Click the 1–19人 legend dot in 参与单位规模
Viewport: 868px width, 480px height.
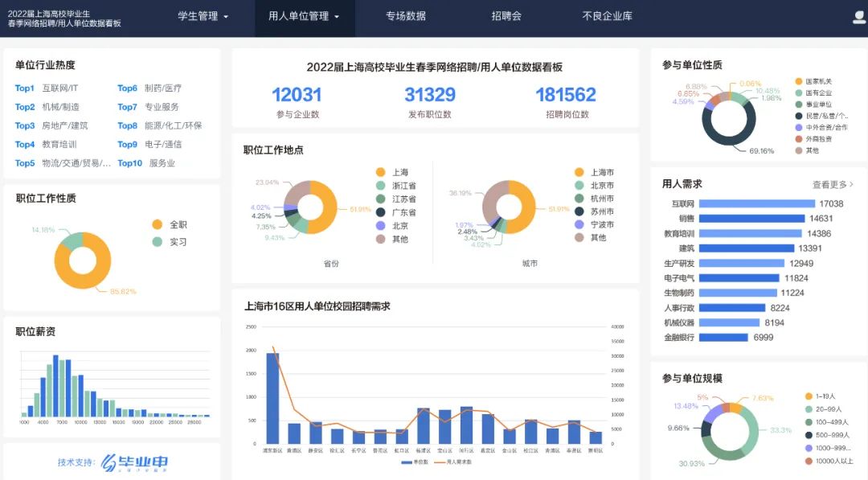coord(808,396)
